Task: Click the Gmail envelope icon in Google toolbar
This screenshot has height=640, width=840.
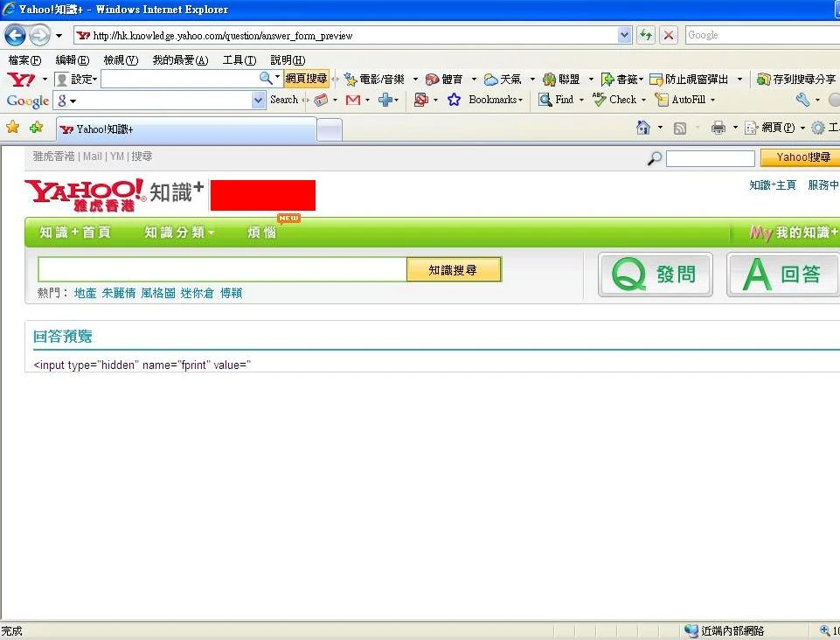Action: point(353,100)
